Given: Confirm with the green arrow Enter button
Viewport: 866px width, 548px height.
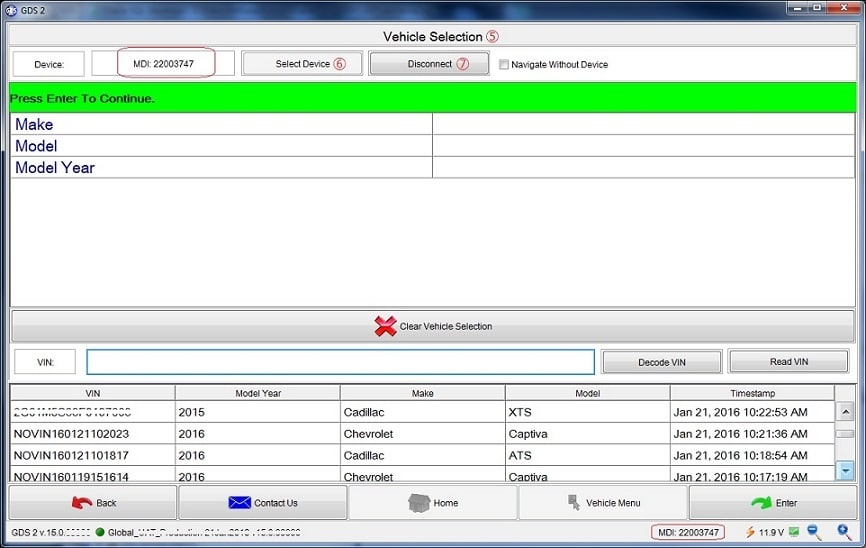Looking at the screenshot, I should (x=773, y=503).
